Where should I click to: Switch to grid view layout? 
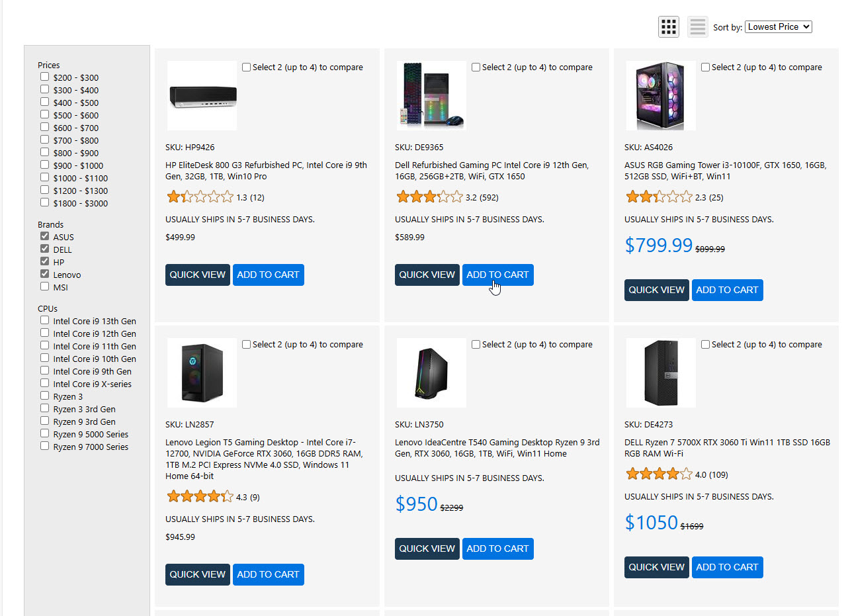pos(669,27)
